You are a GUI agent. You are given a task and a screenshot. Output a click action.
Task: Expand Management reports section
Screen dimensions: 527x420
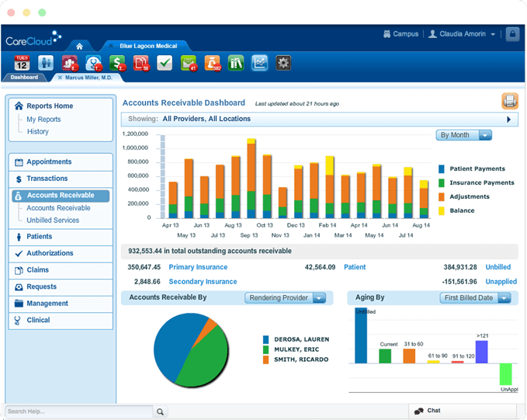pyautogui.click(x=61, y=304)
